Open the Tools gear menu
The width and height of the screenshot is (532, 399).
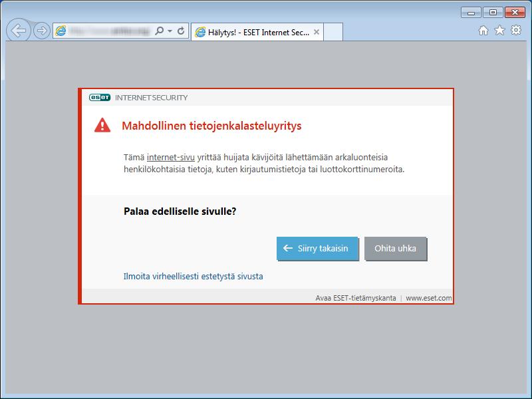coord(516,30)
